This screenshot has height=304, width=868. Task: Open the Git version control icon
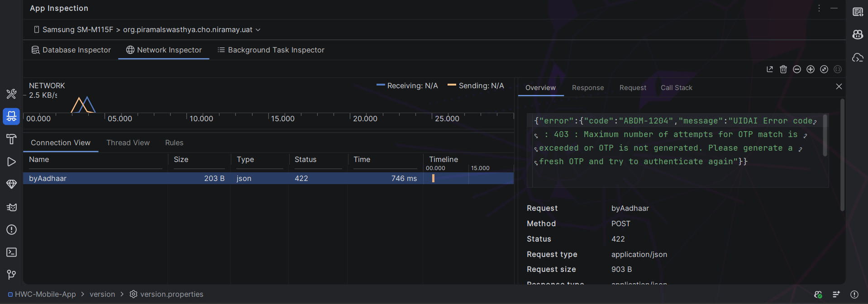11,275
